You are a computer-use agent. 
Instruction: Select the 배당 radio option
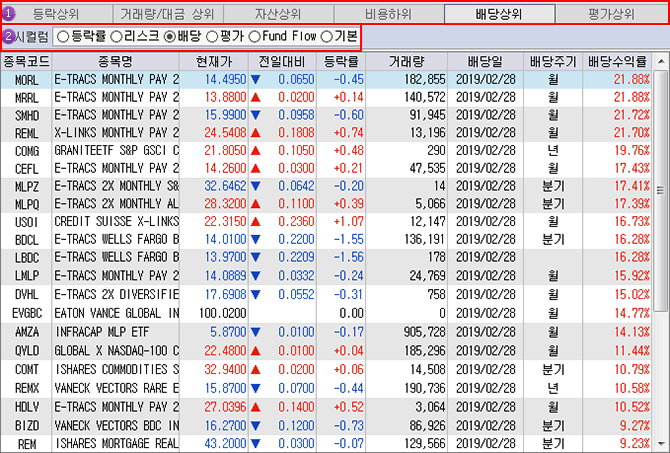(170, 37)
